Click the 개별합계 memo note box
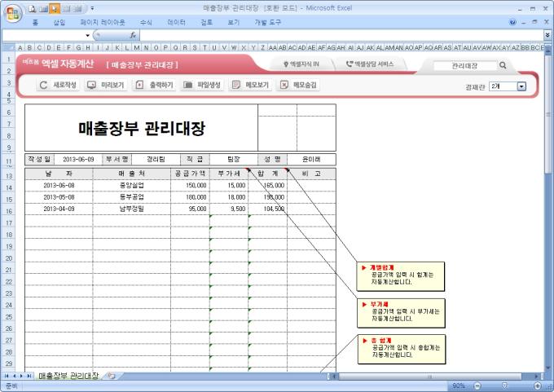 [x=400, y=276]
